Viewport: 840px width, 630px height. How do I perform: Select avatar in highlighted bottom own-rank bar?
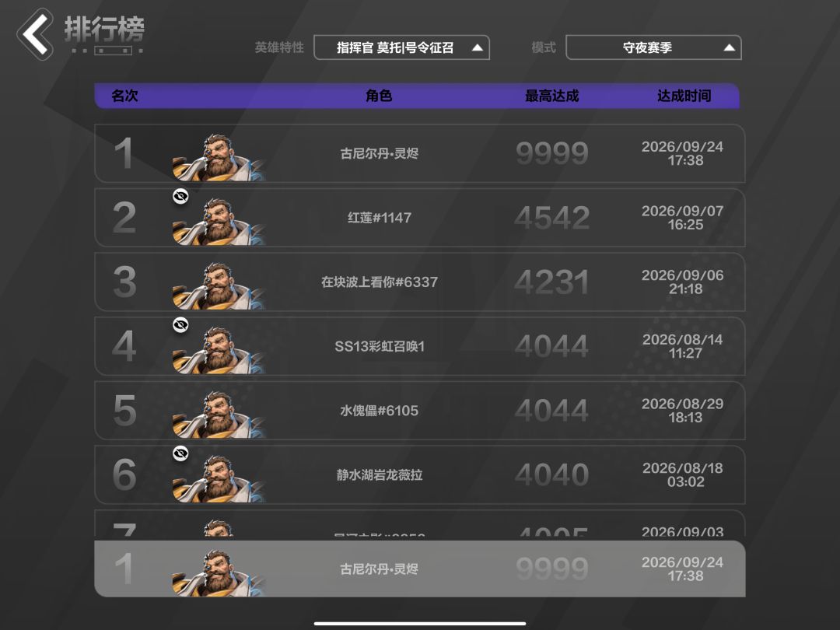click(x=219, y=572)
